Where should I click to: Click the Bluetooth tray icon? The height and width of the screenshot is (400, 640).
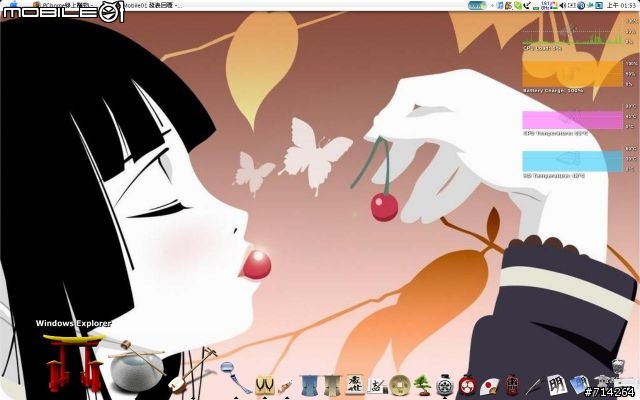click(581, 5)
